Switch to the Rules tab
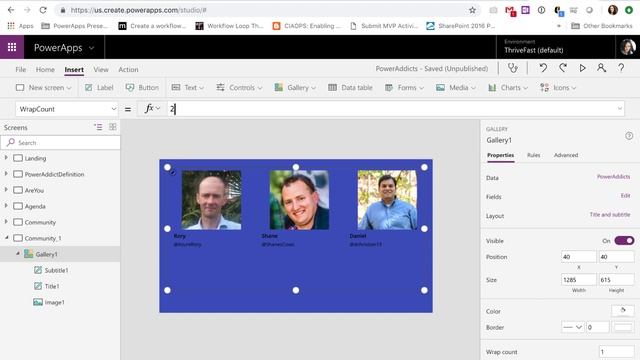 (533, 155)
